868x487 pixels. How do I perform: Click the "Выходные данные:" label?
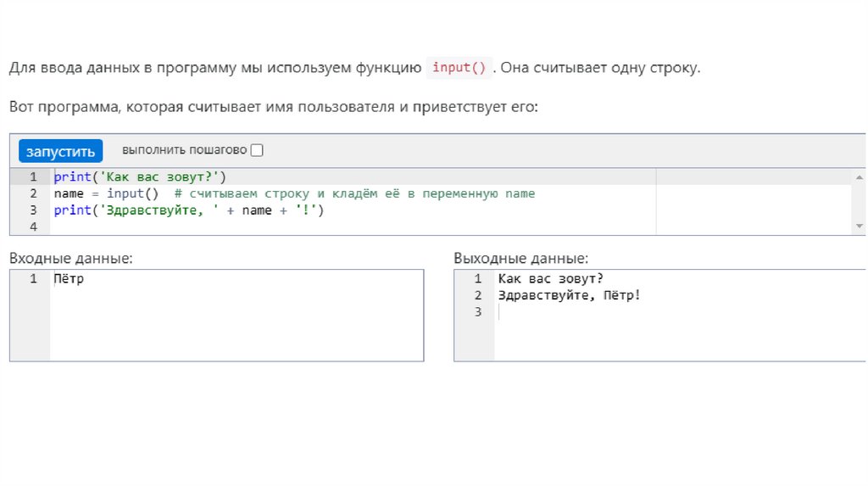coord(520,258)
